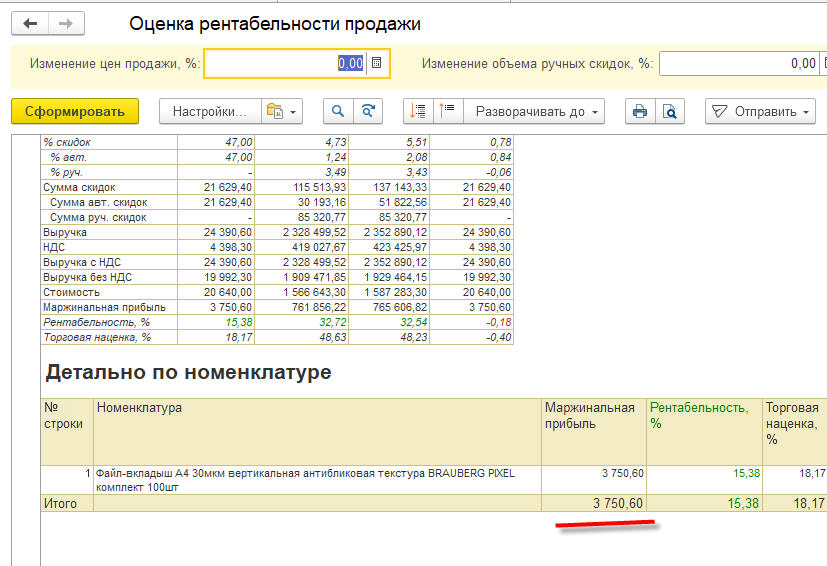This screenshot has width=827, height=566.
Task: Open the Настройки... report settings
Action: click(210, 111)
